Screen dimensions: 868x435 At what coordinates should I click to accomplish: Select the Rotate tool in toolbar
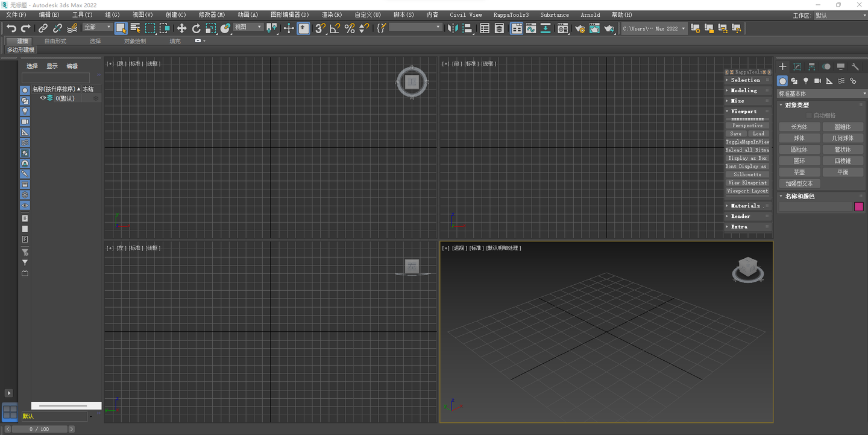pyautogui.click(x=196, y=28)
